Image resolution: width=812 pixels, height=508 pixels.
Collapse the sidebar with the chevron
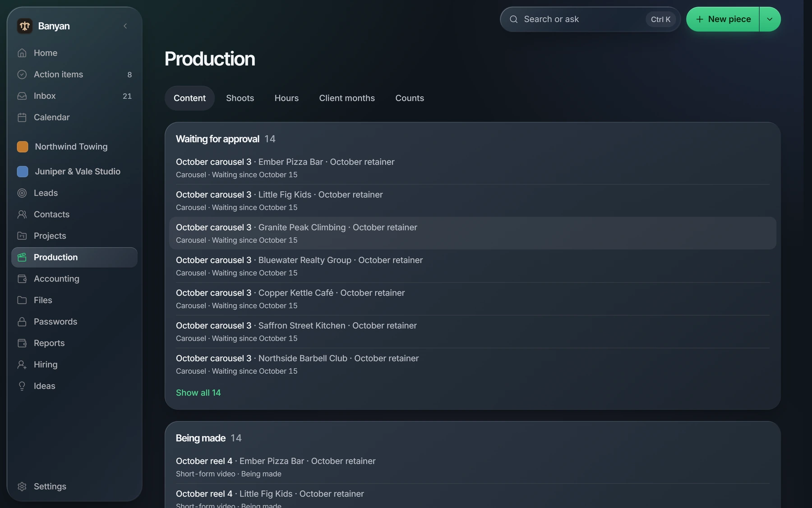coord(125,26)
